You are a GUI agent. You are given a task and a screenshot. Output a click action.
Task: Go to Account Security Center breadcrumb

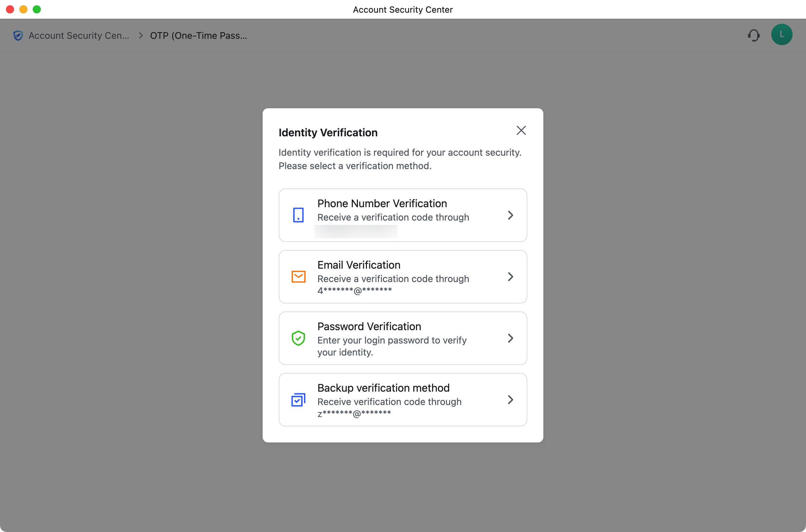[79, 35]
